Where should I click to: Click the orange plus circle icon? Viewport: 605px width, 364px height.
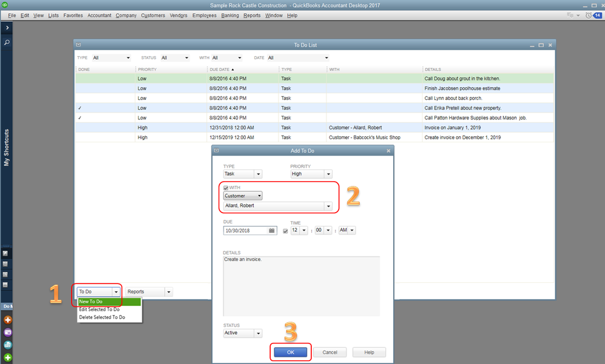point(8,320)
